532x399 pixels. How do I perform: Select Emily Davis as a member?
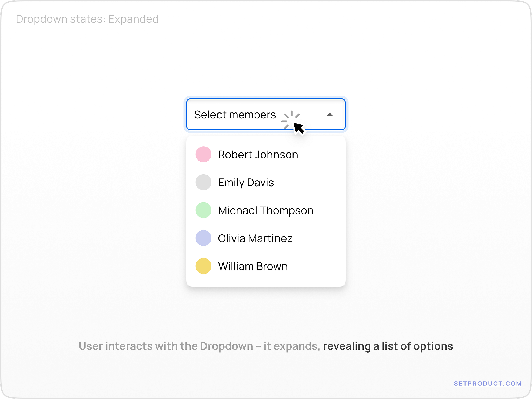tap(246, 182)
